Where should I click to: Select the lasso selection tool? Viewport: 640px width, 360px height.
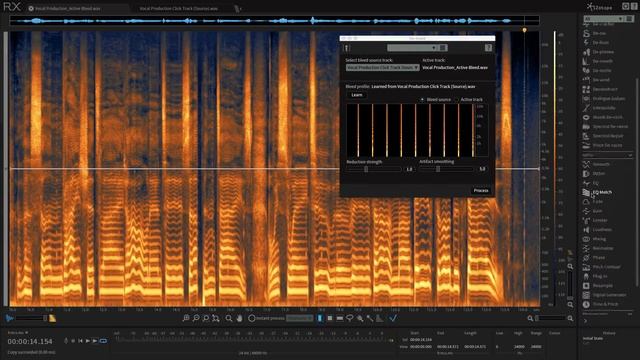coord(350,318)
